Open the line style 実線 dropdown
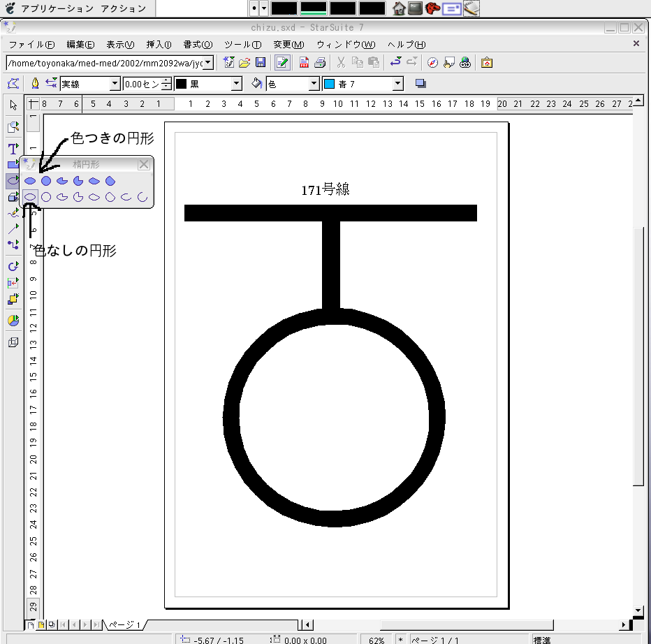 click(115, 84)
